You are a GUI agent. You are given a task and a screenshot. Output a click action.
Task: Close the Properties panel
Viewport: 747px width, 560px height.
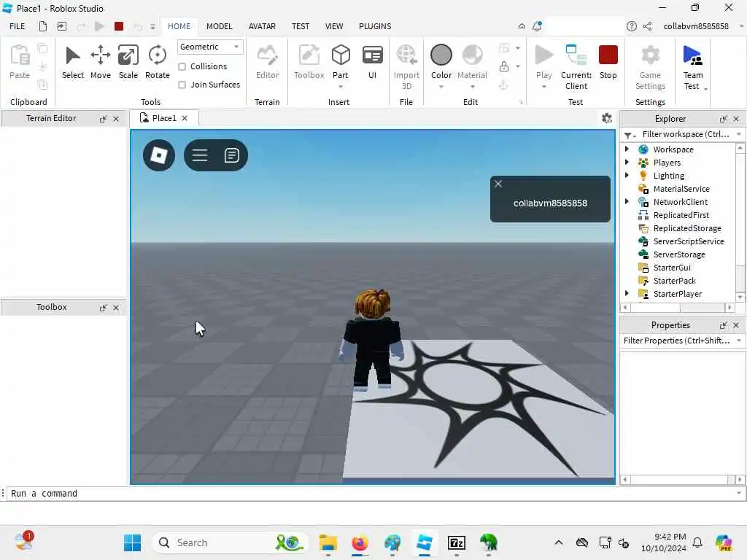pyautogui.click(x=736, y=325)
